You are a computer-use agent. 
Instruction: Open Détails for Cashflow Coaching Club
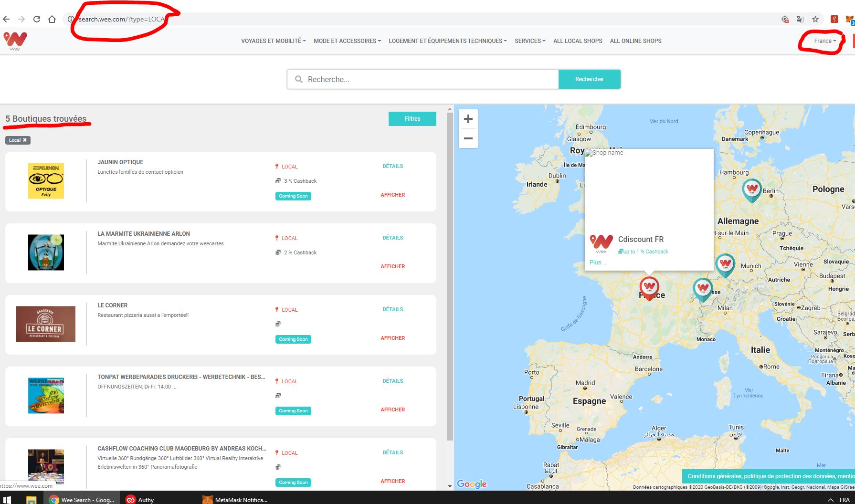[x=393, y=452]
